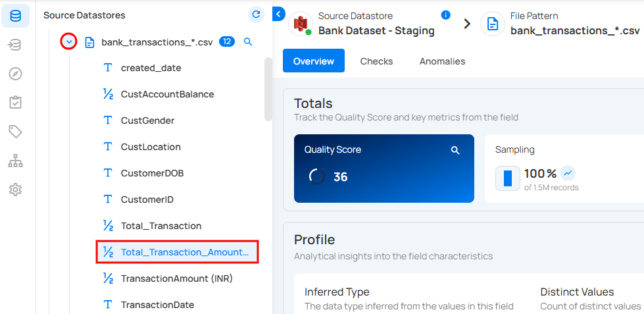Refresh the Source Datastores list

(x=256, y=14)
